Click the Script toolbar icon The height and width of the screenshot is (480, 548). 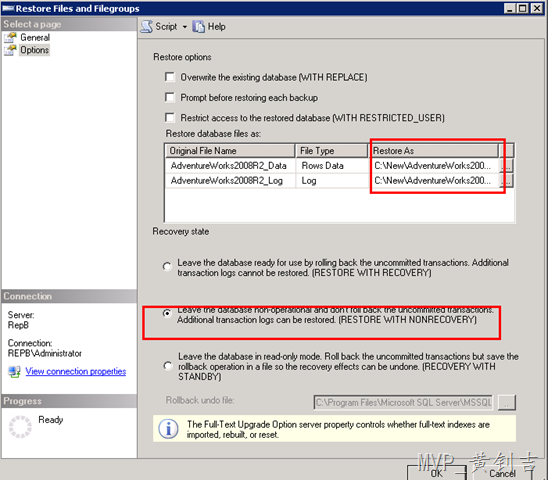(x=146, y=27)
